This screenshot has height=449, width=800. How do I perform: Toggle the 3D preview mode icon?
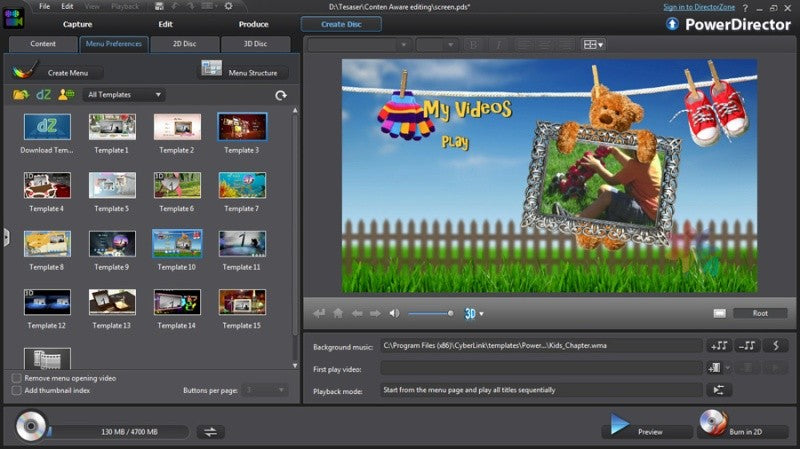click(x=470, y=313)
